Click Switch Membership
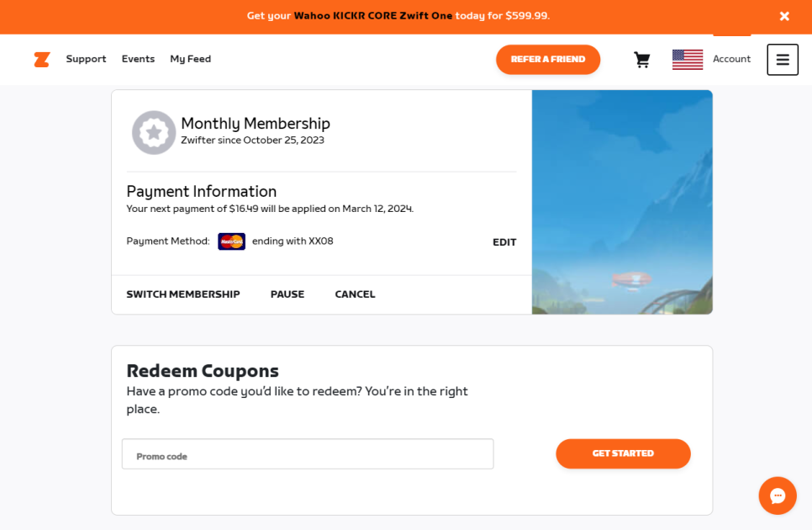This screenshot has height=530, width=812. pos(183,294)
